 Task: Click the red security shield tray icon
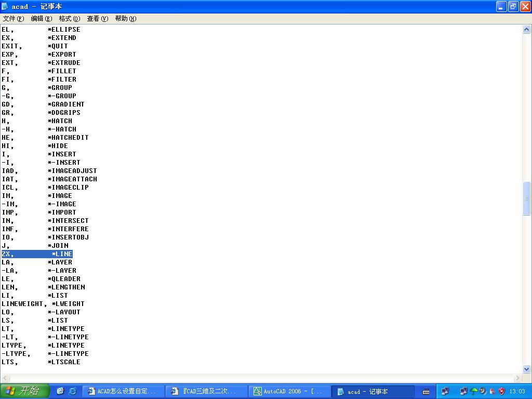pos(501,391)
